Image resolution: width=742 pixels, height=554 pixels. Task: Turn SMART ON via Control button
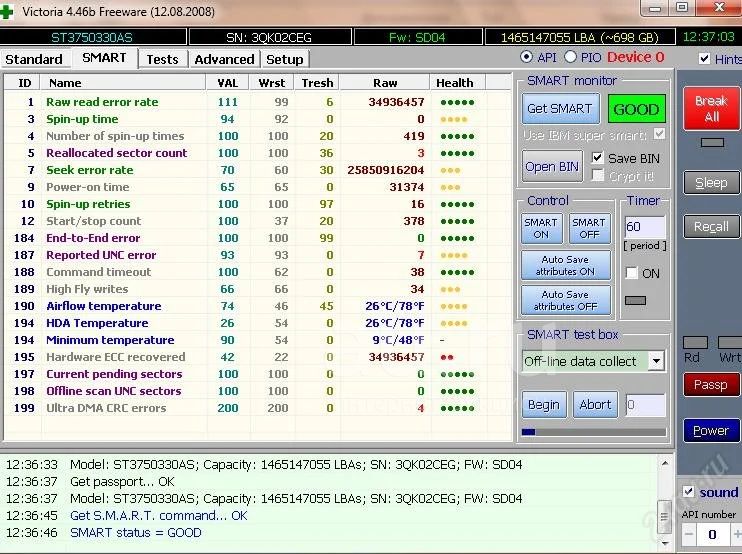[541, 229]
